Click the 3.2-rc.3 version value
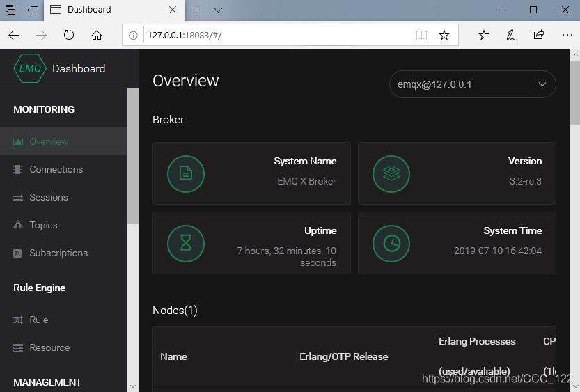The width and height of the screenshot is (580, 392). pyautogui.click(x=525, y=181)
